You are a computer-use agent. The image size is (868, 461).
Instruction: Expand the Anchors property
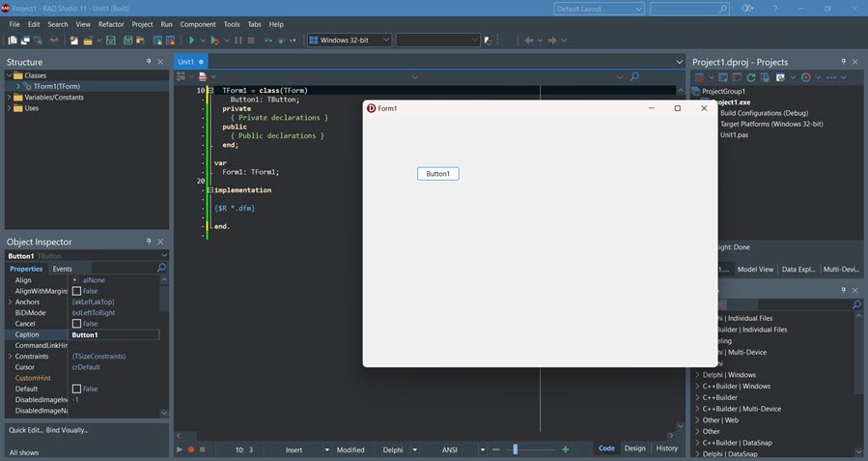(10, 302)
